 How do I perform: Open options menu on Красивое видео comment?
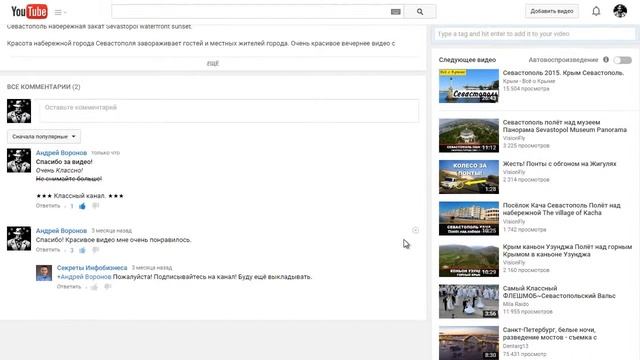tap(415, 230)
